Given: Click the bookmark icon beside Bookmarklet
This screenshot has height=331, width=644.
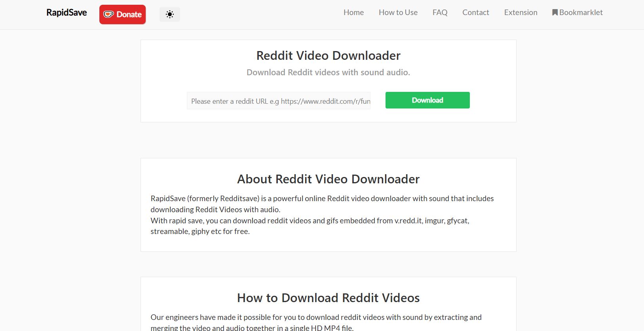Looking at the screenshot, I should click(555, 12).
